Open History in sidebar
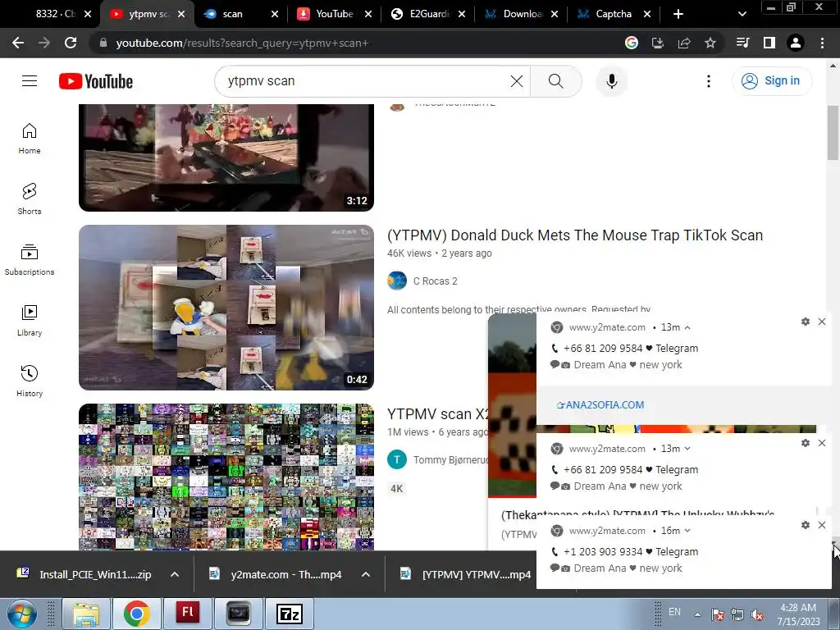Image resolution: width=840 pixels, height=630 pixels. (30, 381)
